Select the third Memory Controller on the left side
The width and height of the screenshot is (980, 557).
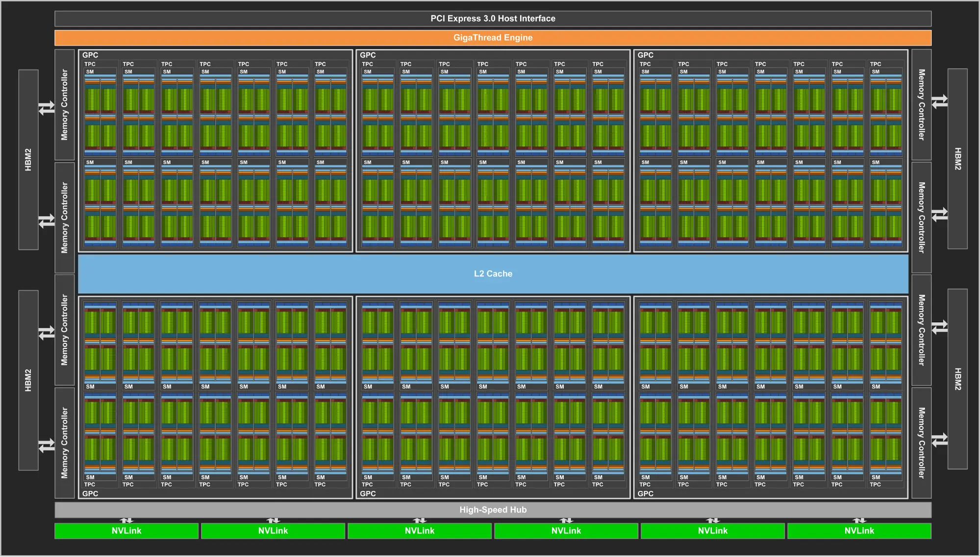[64, 330]
